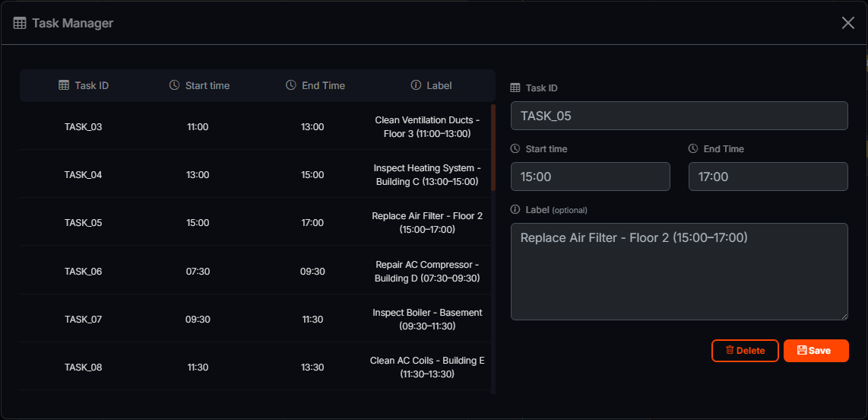
Task: Close the Task Manager dialog
Action: pyautogui.click(x=848, y=23)
